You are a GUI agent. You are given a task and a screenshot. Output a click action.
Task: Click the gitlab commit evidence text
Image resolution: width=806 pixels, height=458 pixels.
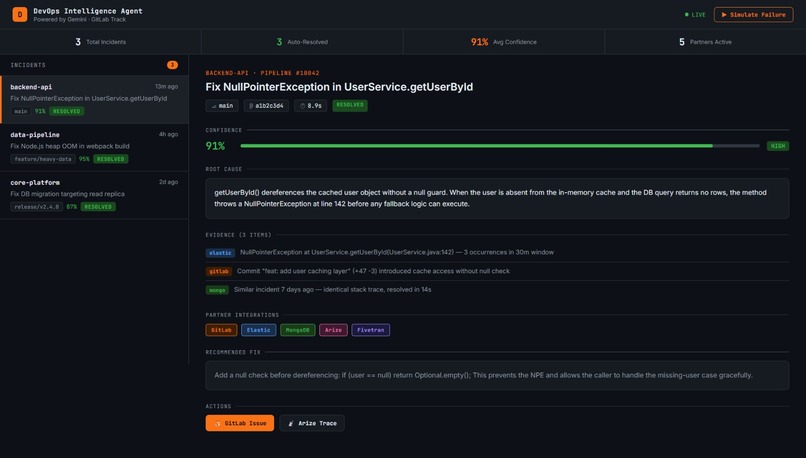coord(373,271)
